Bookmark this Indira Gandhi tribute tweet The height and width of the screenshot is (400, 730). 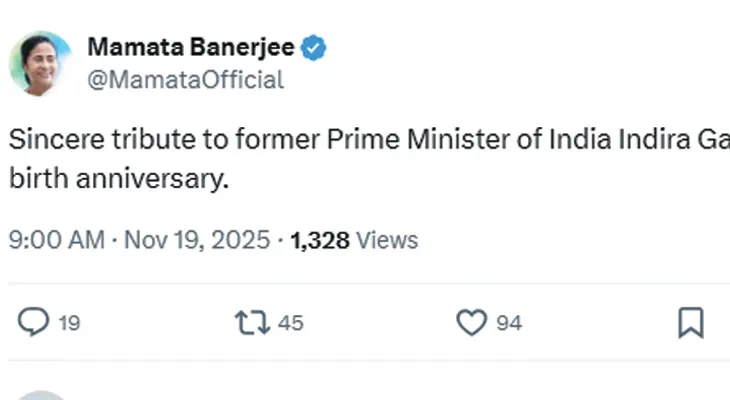[x=690, y=322]
